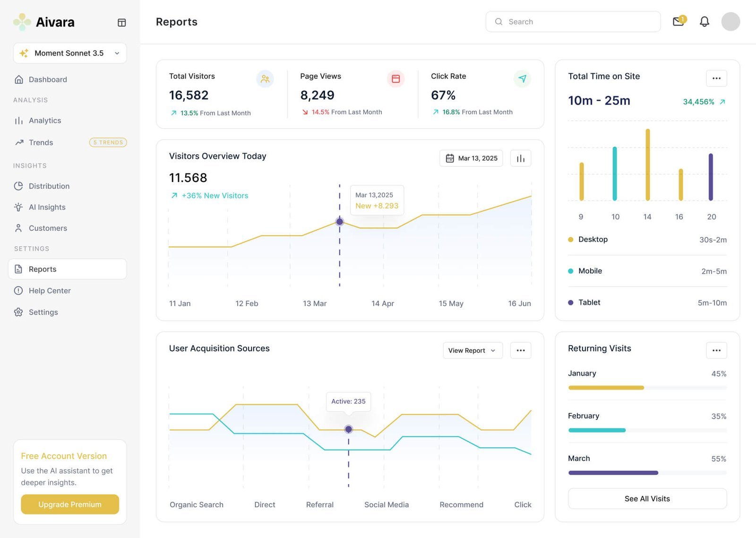Expand the View Report dropdown

tap(472, 350)
